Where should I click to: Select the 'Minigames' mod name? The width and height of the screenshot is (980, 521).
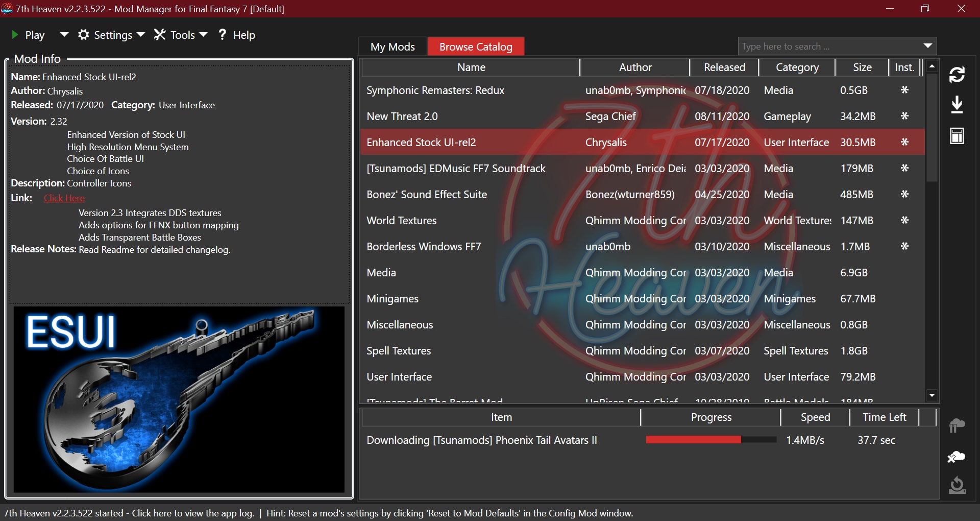tap(393, 299)
